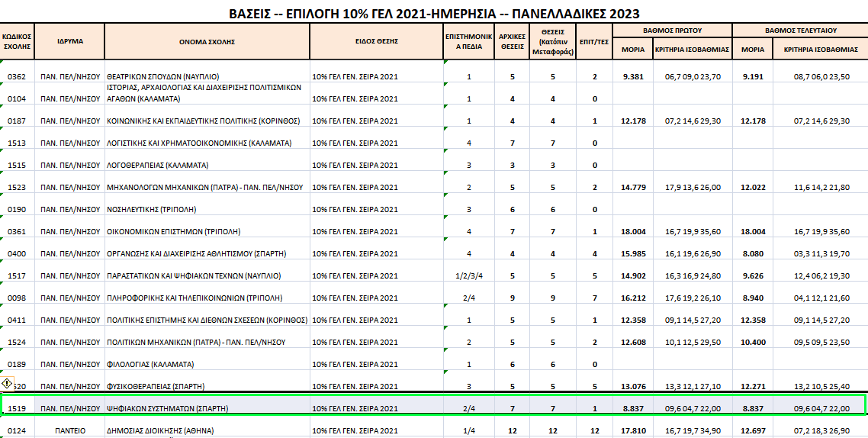Select ΚΡΙΤΗΡΙΑ ΙΣΟΒΑΘΜΙΑΣ header under ΒΑΘΜΟΣ ΤΕΛΕΥΤΑΙΟΥ
This screenshot has width=868, height=438.
[x=821, y=50]
